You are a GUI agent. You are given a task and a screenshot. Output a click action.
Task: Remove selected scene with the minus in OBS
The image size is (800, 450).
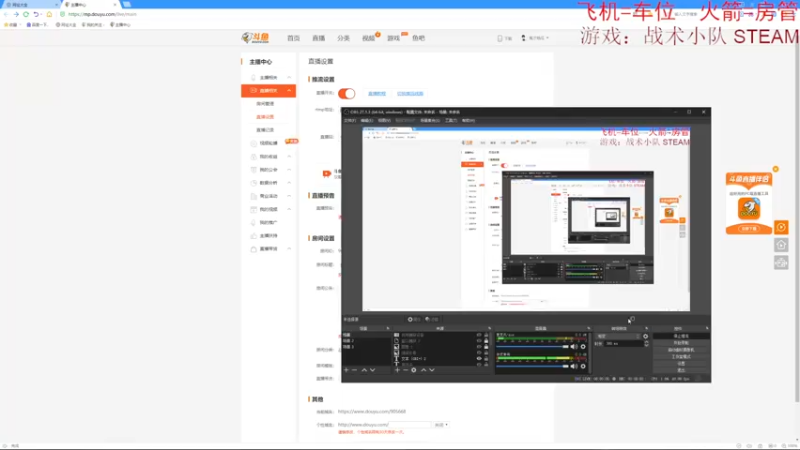coord(355,370)
